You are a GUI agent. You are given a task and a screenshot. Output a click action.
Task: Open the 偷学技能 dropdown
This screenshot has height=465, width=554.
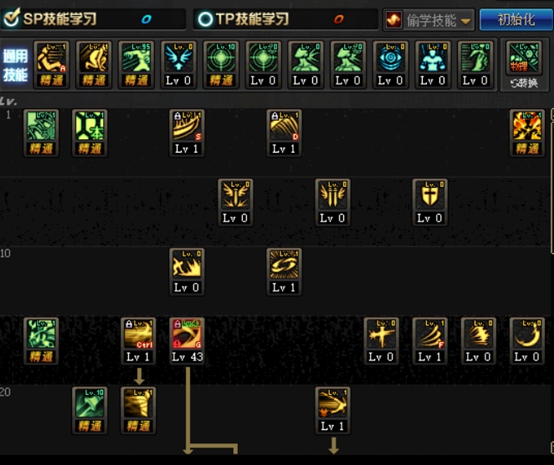(x=429, y=20)
